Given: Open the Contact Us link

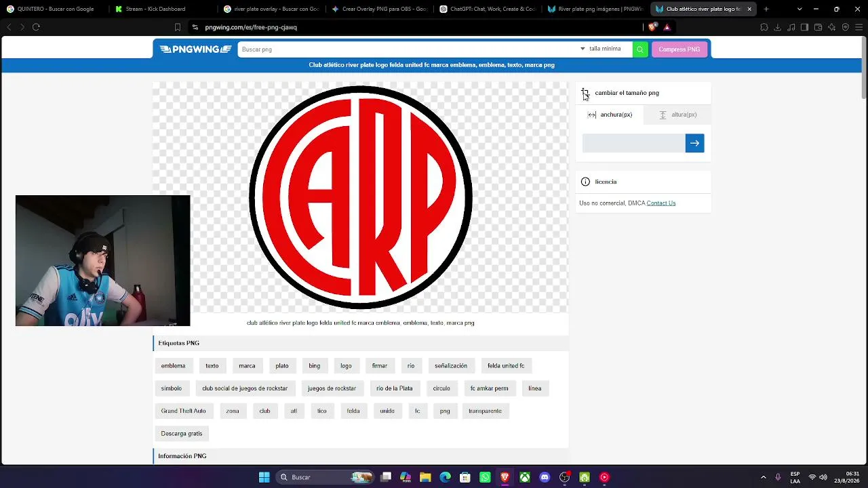Looking at the screenshot, I should click(x=661, y=203).
